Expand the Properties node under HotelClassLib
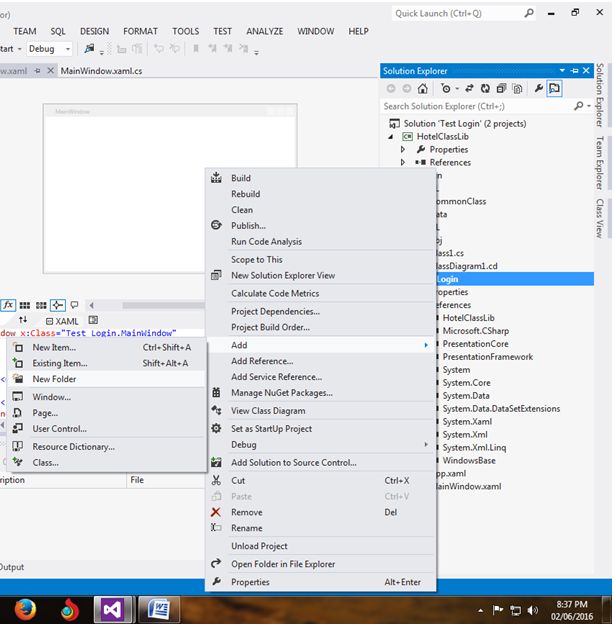 click(403, 149)
